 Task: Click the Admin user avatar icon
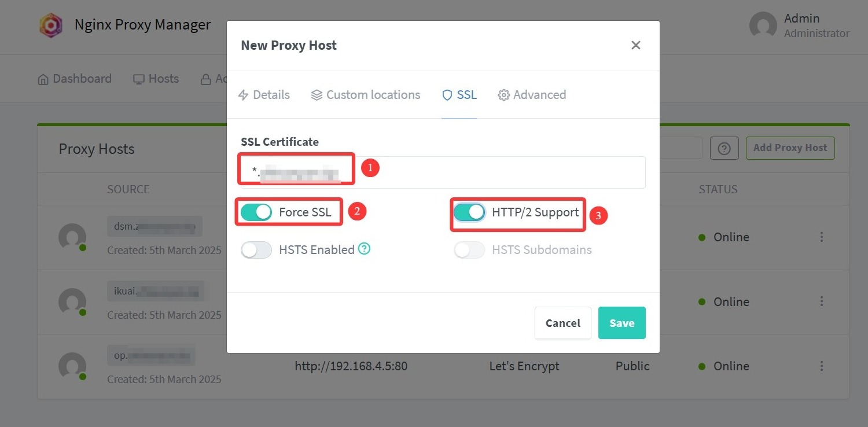click(x=763, y=26)
